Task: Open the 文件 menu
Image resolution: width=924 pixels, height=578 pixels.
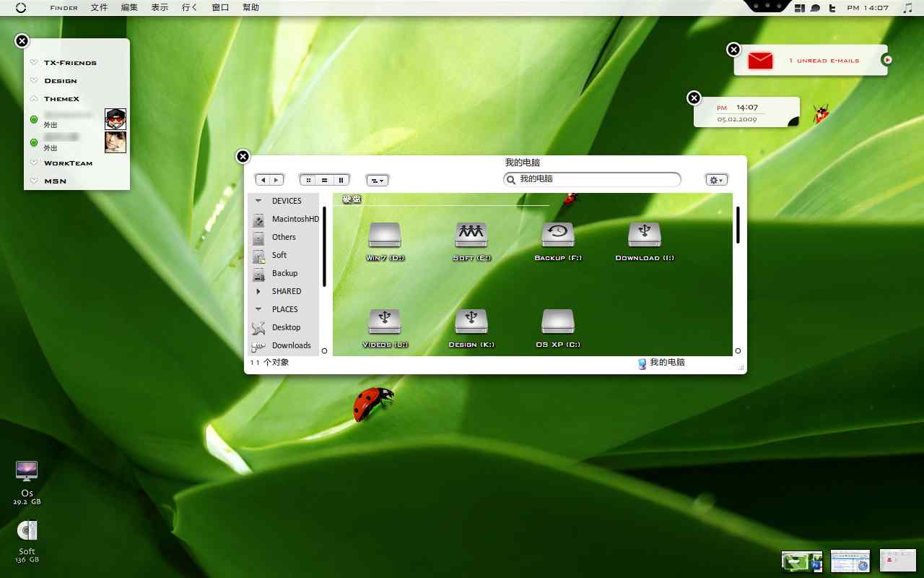Action: 100,8
